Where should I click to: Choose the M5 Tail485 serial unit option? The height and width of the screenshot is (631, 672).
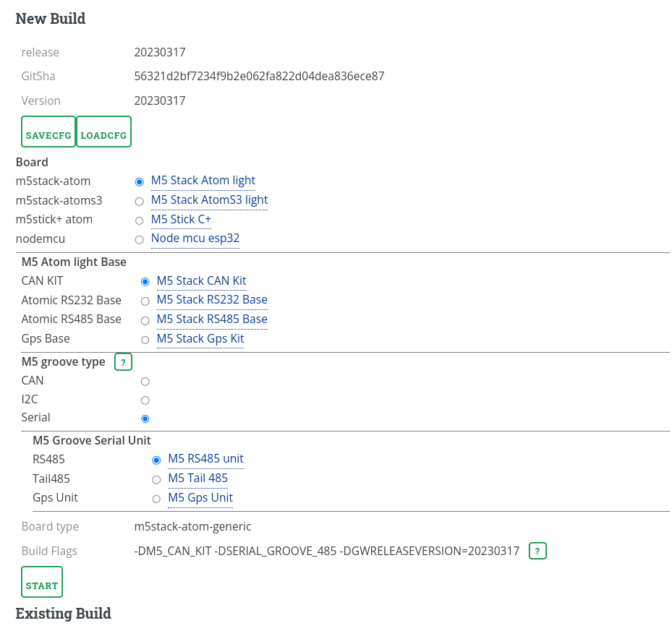click(156, 479)
